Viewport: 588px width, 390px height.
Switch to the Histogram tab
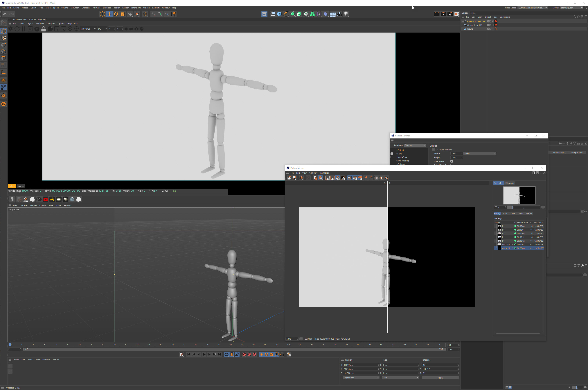pyautogui.click(x=509, y=183)
